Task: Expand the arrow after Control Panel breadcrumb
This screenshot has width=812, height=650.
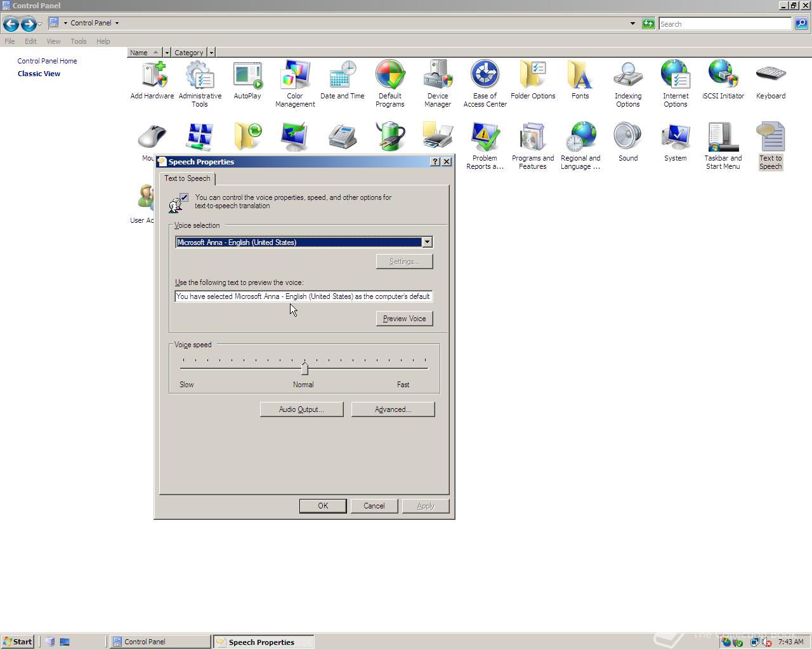Action: pyautogui.click(x=117, y=23)
